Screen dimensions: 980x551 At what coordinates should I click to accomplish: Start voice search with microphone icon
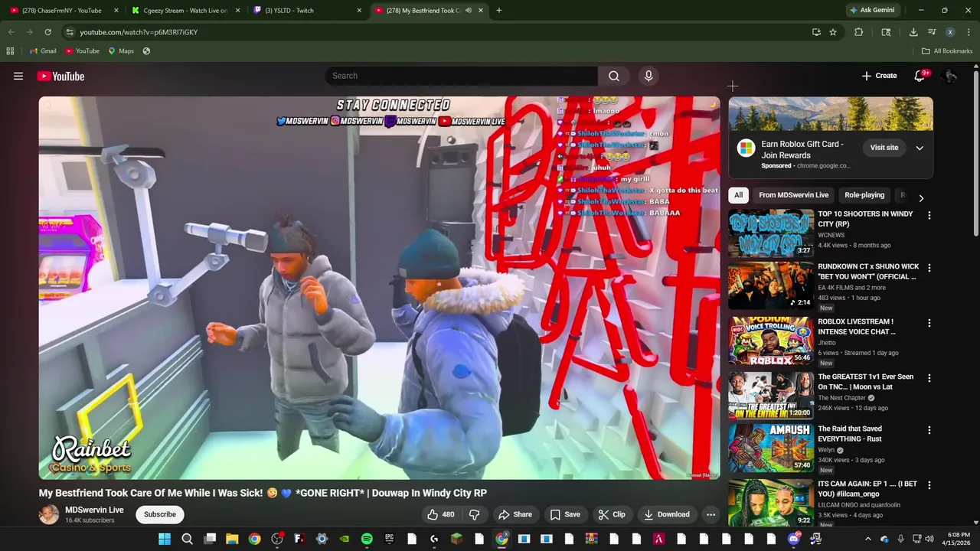tap(648, 76)
